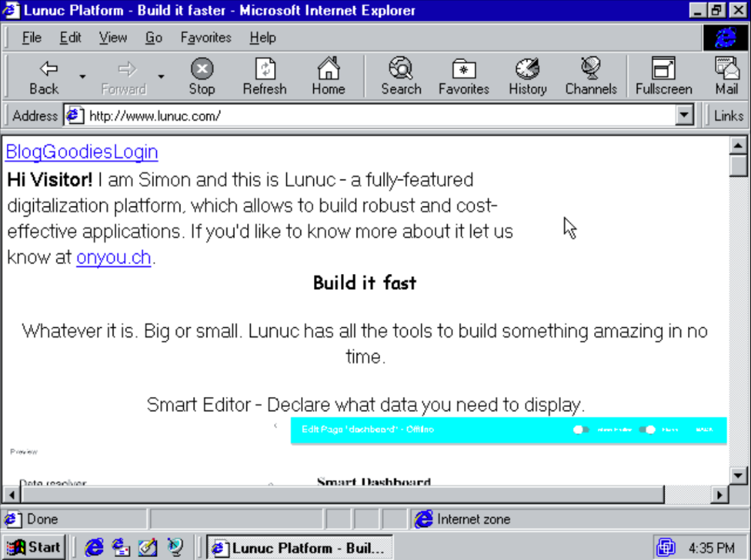
Task: Toggle the first switch in cyan editor bar
Action: [581, 429]
